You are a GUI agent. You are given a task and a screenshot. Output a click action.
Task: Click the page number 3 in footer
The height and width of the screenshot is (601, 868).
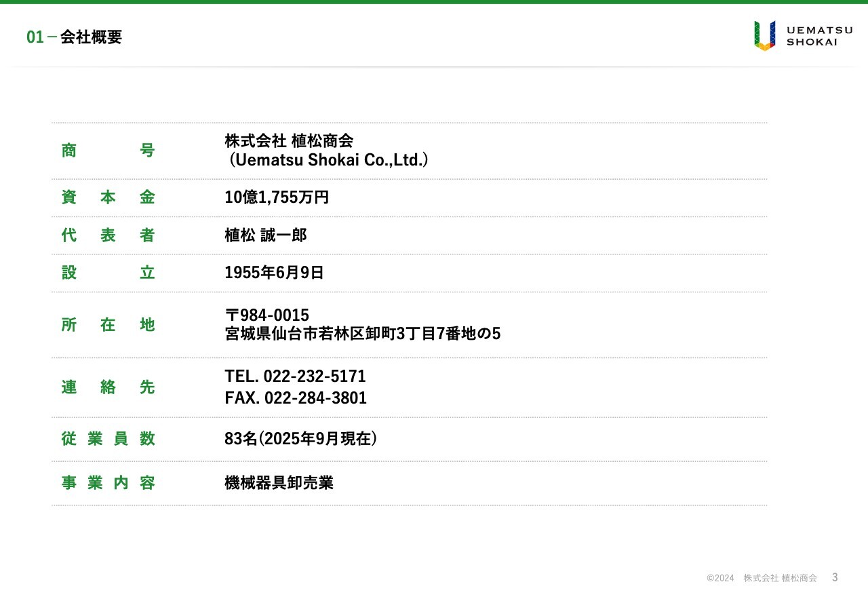[x=835, y=577]
